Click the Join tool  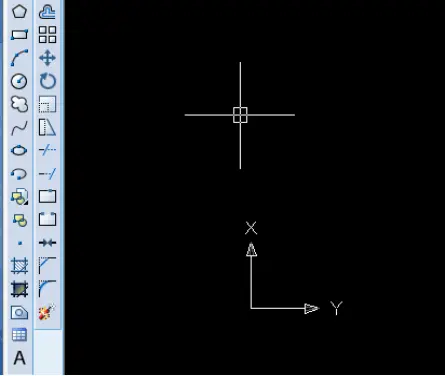click(x=47, y=243)
